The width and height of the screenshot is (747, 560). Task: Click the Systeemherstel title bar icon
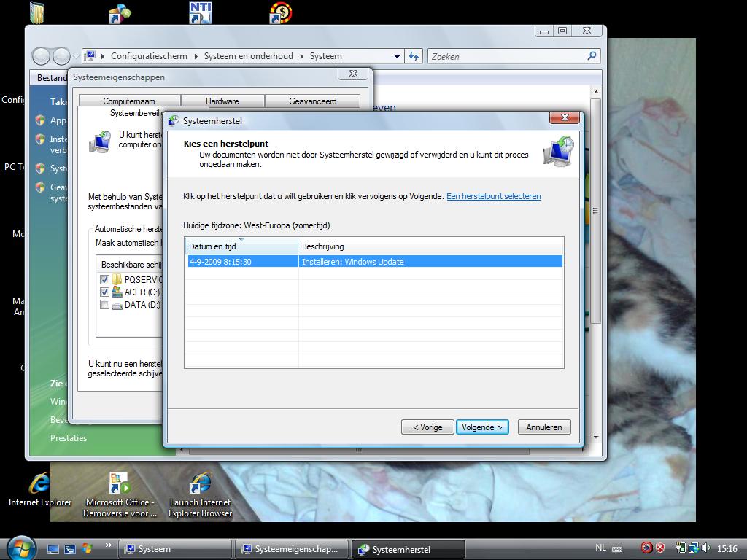coord(174,120)
